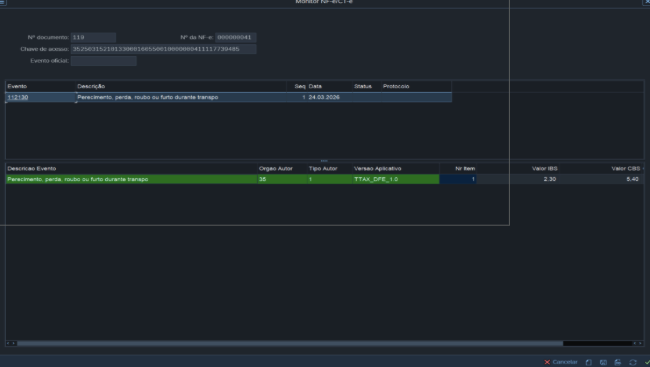
Task: Click the new document icon beside Cancelar
Action: [588, 362]
